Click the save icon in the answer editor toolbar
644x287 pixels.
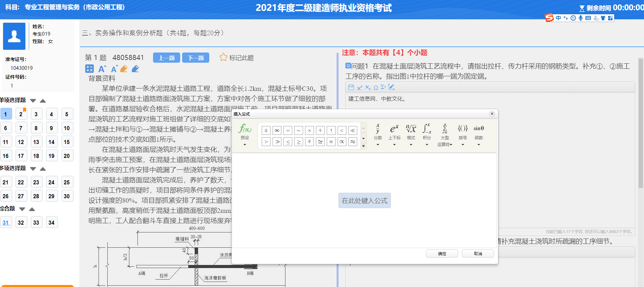click(351, 87)
